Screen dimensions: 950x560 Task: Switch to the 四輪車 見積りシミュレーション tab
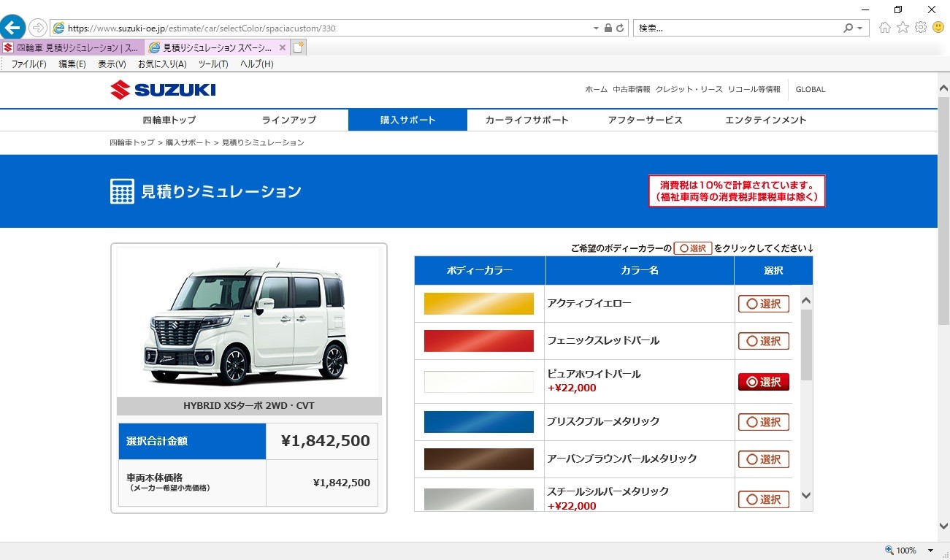click(72, 47)
